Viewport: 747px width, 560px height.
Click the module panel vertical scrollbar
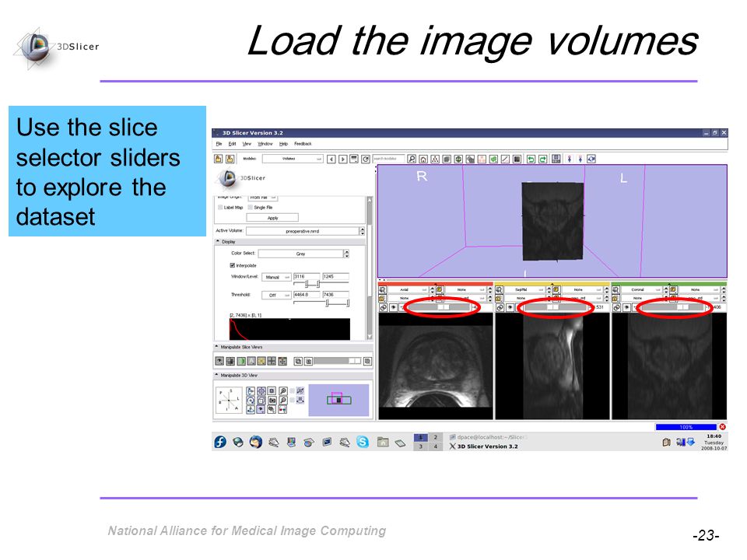369,268
